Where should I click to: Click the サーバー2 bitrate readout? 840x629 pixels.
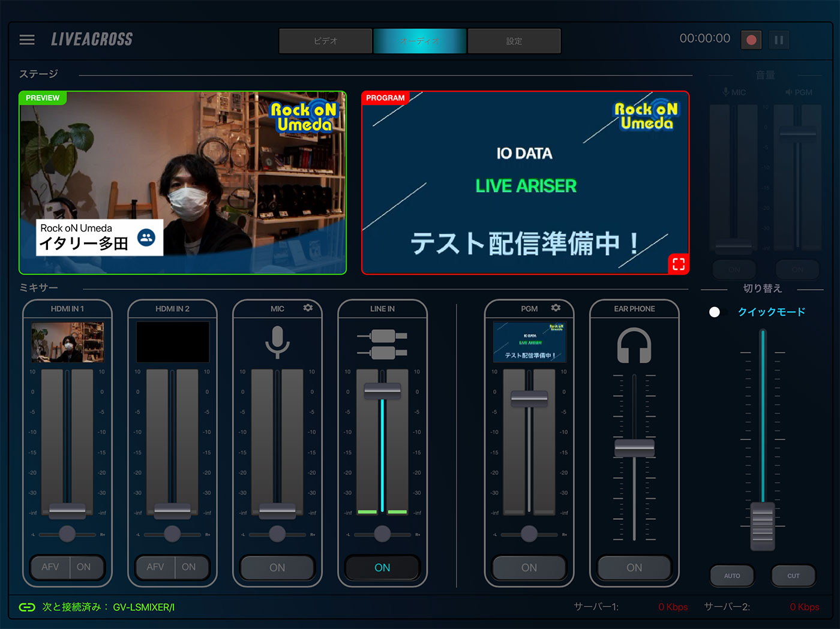pyautogui.click(x=805, y=607)
